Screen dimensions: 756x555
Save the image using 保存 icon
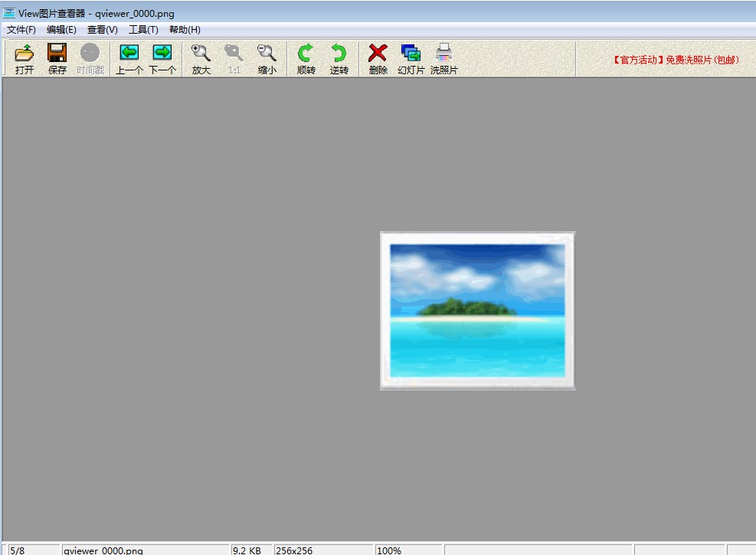57,57
